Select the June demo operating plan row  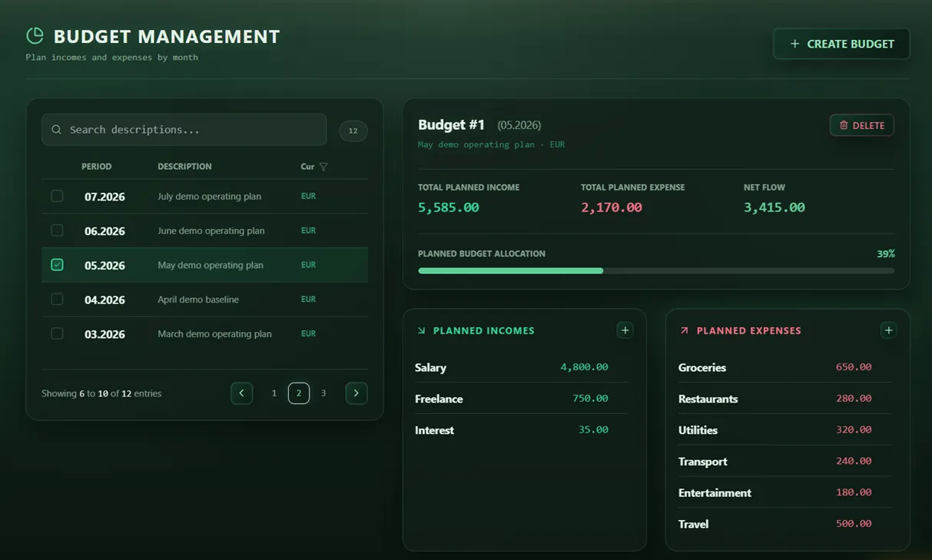(x=204, y=230)
